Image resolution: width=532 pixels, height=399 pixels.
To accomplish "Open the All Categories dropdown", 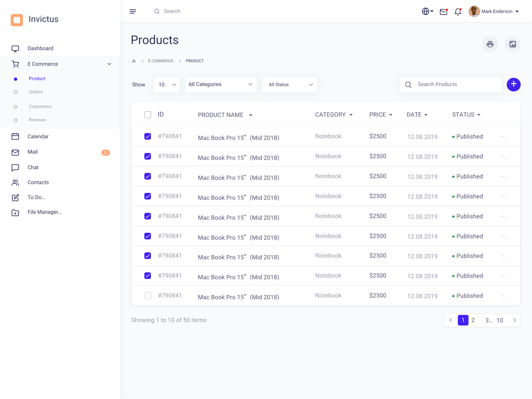I will (x=221, y=84).
